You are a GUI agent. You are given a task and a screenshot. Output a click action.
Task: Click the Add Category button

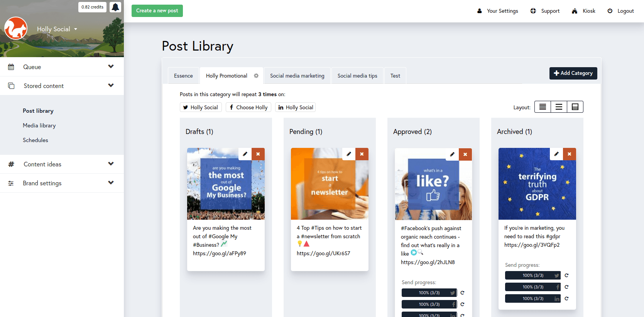573,73
